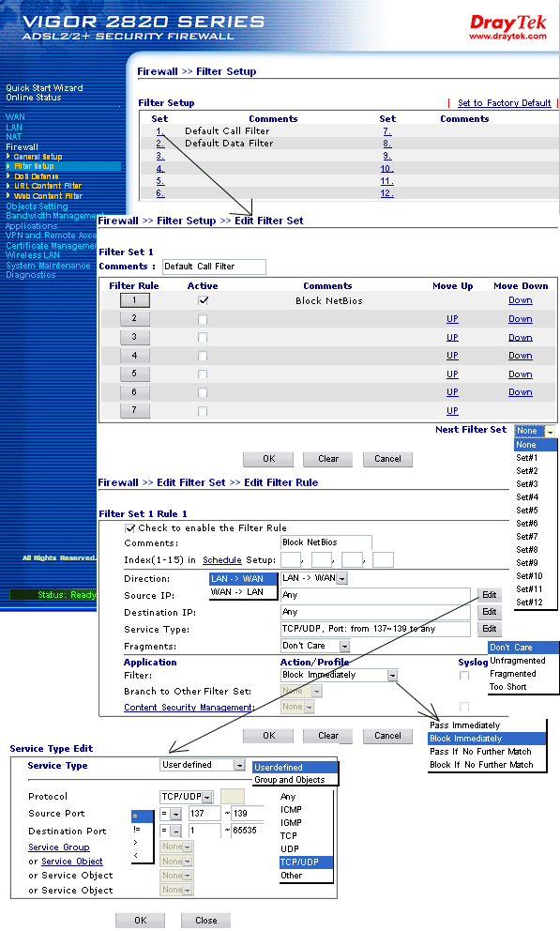Open URL Content Filter in sidebar
Image resolution: width=560 pixels, height=931 pixels.
click(x=48, y=186)
